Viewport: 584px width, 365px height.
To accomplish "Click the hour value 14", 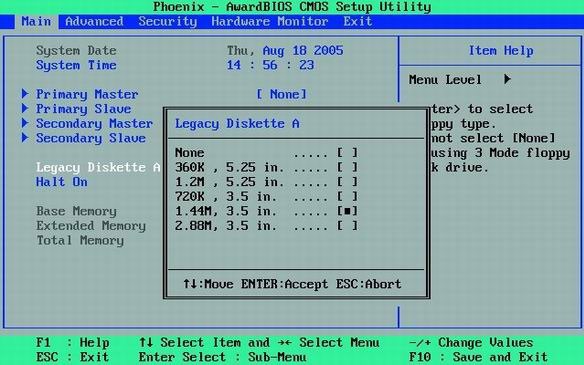I will [234, 65].
